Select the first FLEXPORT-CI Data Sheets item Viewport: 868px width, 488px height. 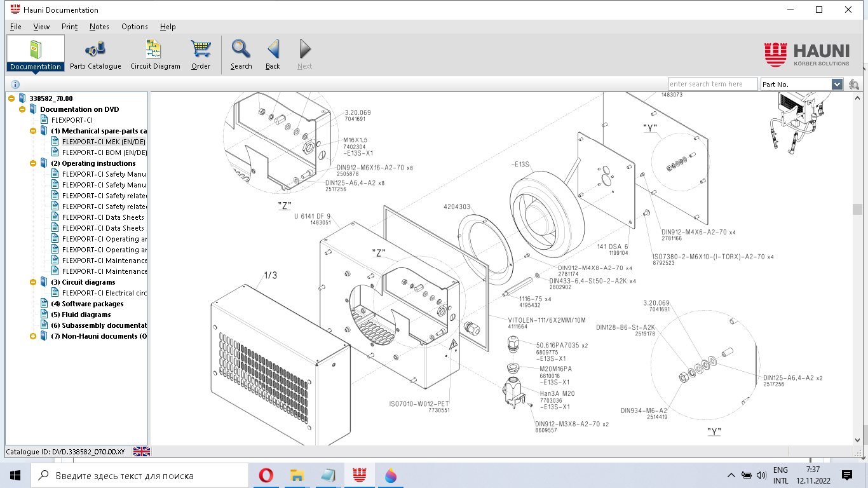pos(103,217)
